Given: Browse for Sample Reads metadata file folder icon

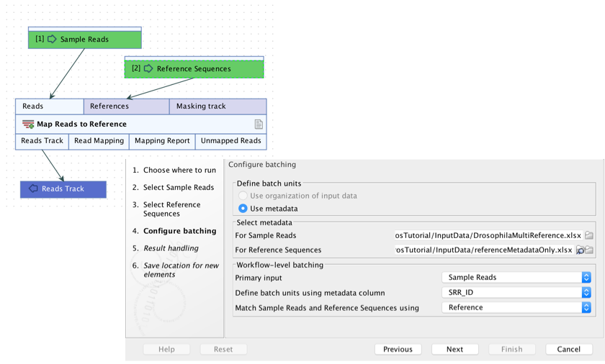Looking at the screenshot, I should coord(588,235).
